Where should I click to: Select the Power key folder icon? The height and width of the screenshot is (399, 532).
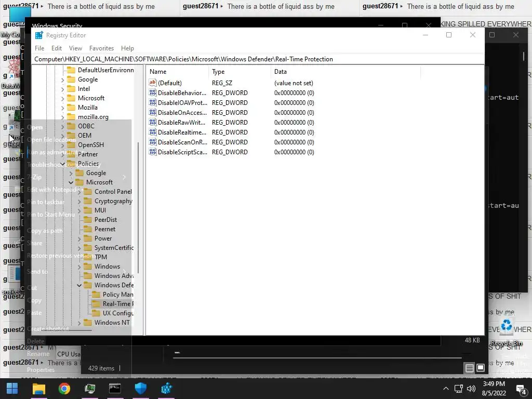coord(88,238)
